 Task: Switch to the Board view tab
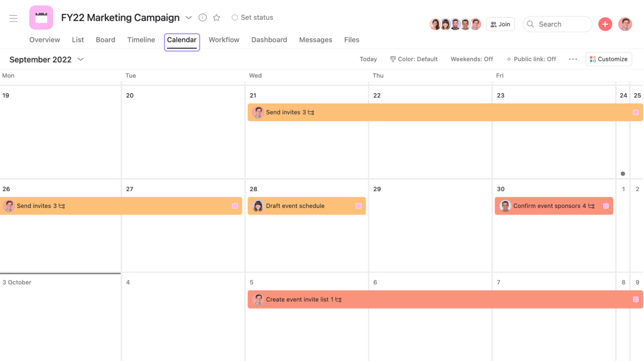[x=105, y=39]
